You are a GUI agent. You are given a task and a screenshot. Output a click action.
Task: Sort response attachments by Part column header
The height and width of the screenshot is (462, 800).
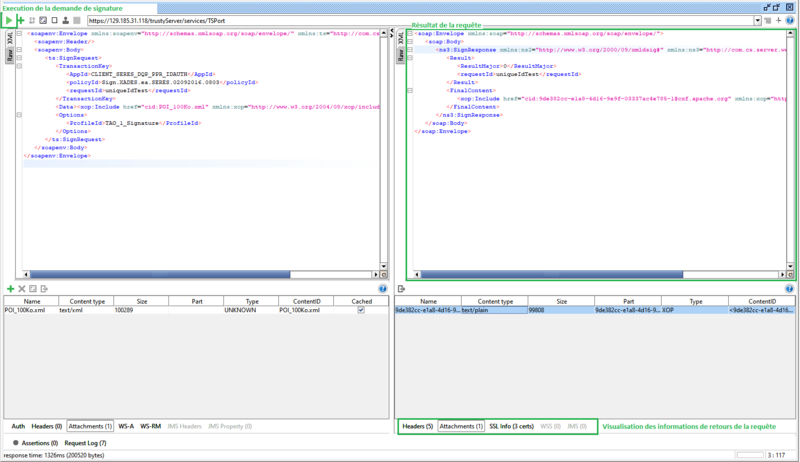[628, 301]
